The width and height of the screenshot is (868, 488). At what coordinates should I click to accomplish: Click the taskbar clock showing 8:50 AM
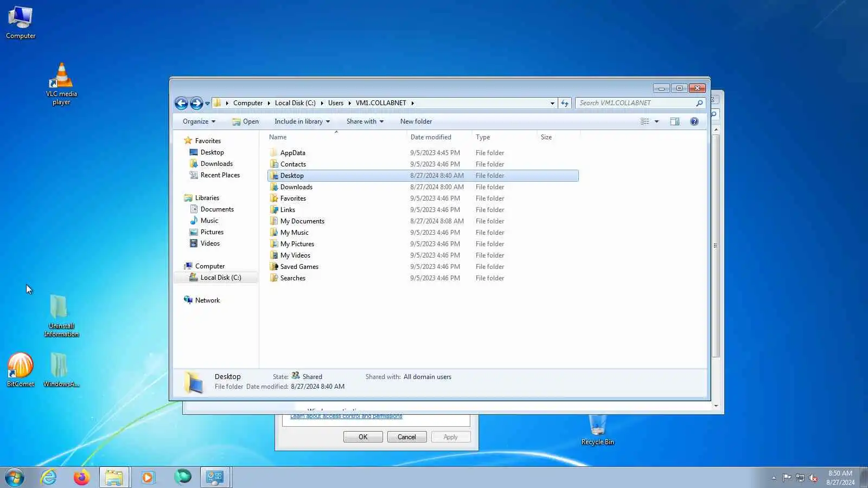point(840,478)
